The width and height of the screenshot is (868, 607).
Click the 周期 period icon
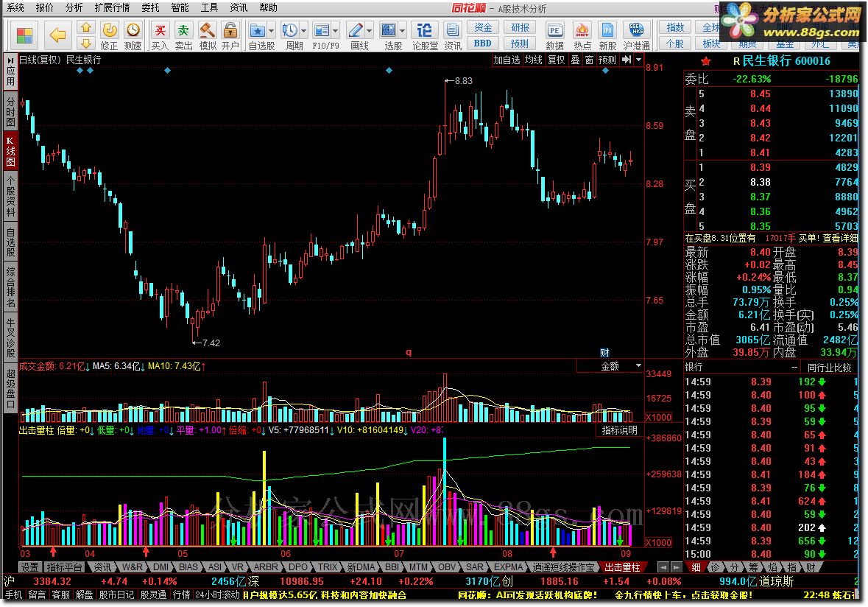(289, 30)
